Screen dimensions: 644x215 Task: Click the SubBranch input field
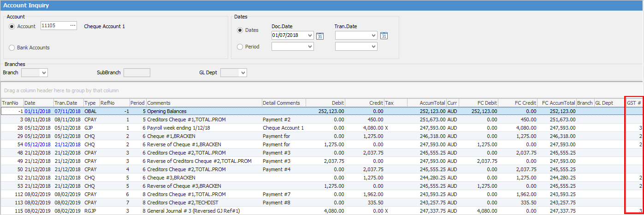[x=137, y=73]
